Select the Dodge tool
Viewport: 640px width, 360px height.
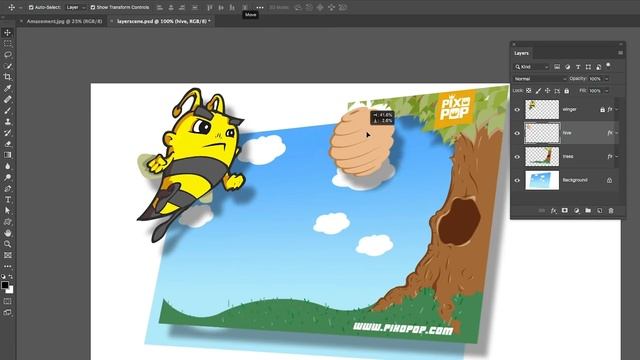coord(7,177)
